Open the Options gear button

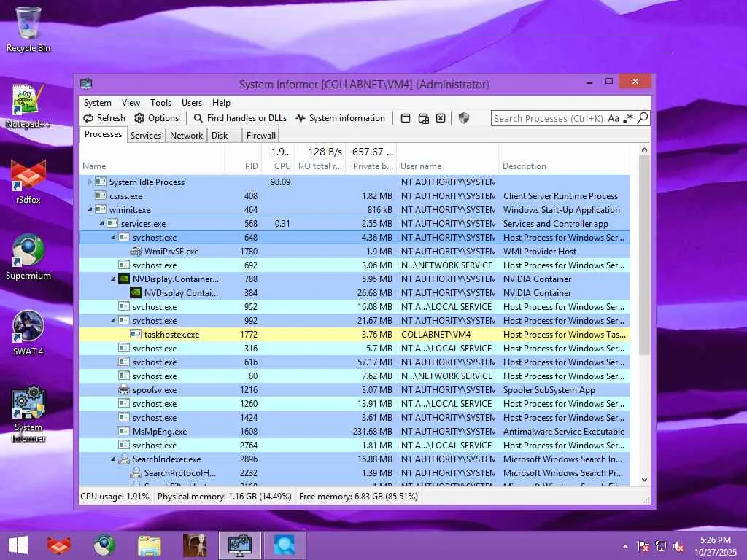click(157, 118)
